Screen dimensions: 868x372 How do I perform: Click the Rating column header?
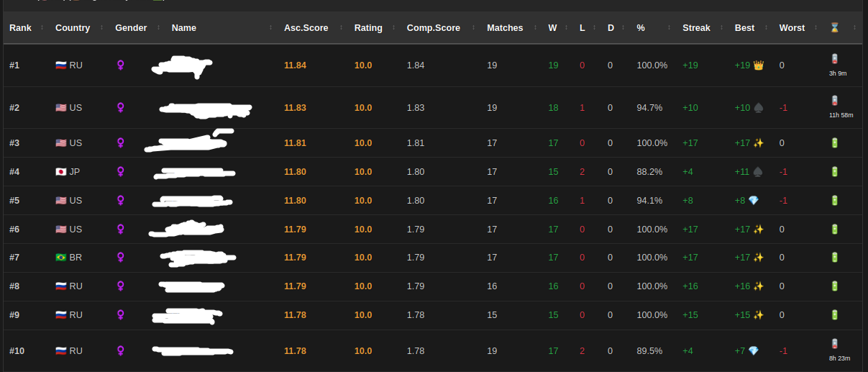pyautogui.click(x=369, y=28)
